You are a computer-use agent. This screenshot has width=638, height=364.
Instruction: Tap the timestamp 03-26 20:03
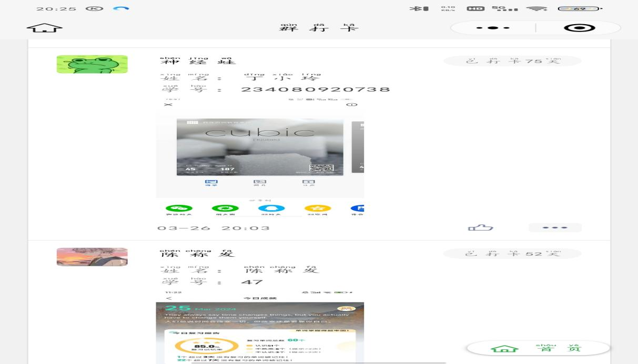pyautogui.click(x=214, y=228)
